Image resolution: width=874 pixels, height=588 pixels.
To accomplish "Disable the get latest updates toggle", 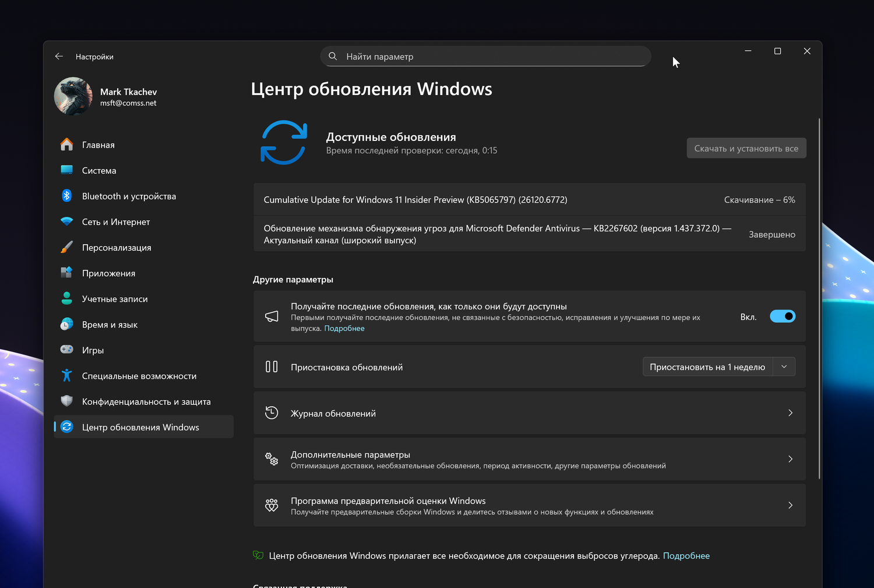I will [x=783, y=316].
